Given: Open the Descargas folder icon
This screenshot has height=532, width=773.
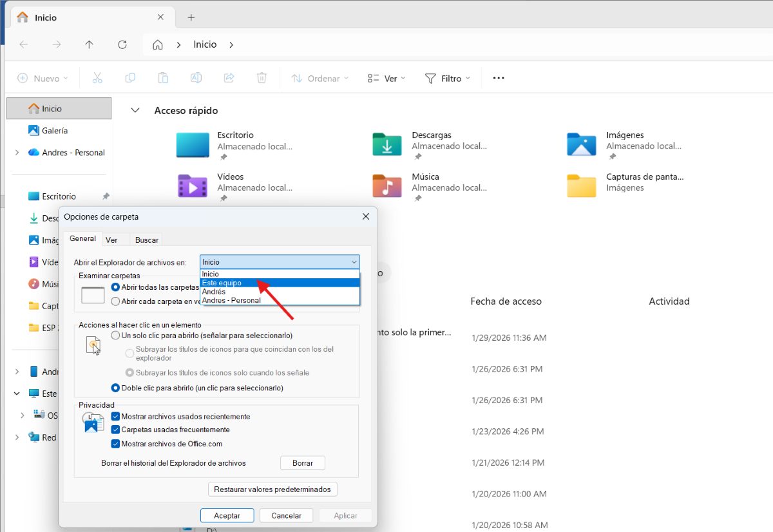Looking at the screenshot, I should pyautogui.click(x=386, y=145).
